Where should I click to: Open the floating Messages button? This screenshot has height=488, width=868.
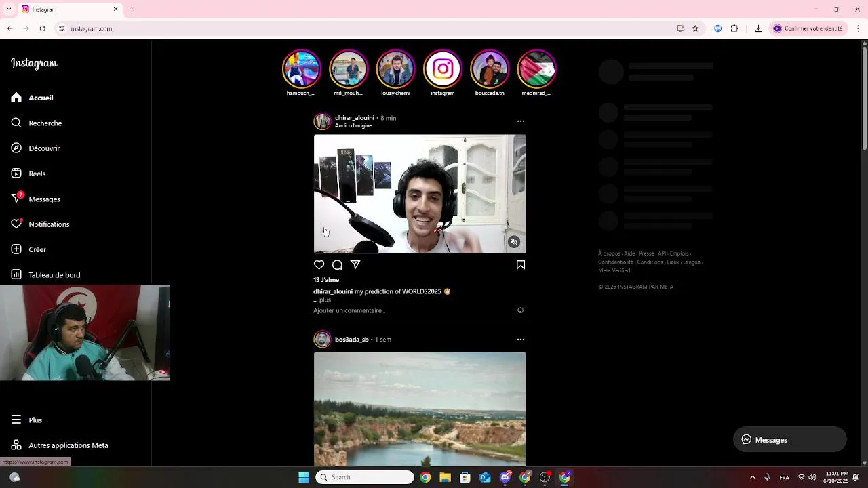790,439
